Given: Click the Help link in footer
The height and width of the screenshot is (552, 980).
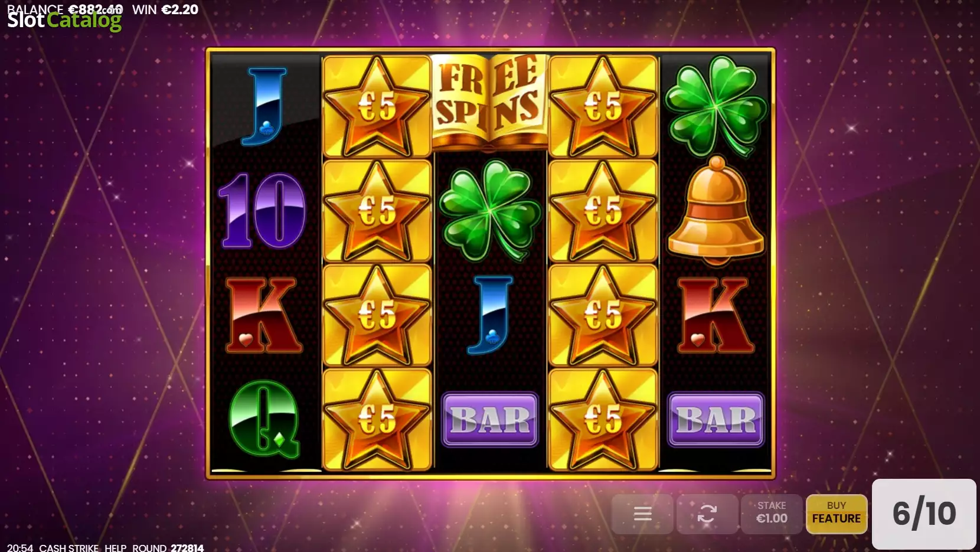Looking at the screenshot, I should [115, 547].
